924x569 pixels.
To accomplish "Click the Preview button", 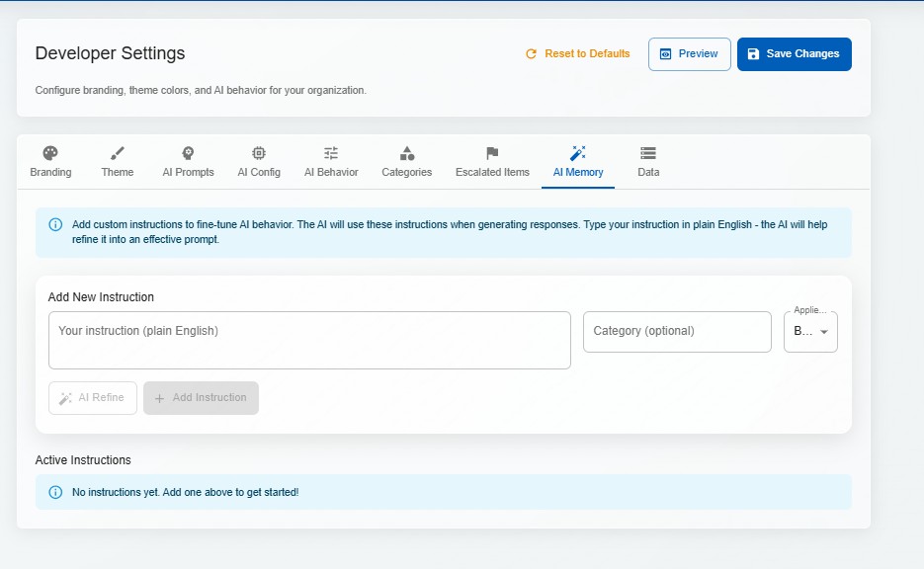I will [689, 54].
